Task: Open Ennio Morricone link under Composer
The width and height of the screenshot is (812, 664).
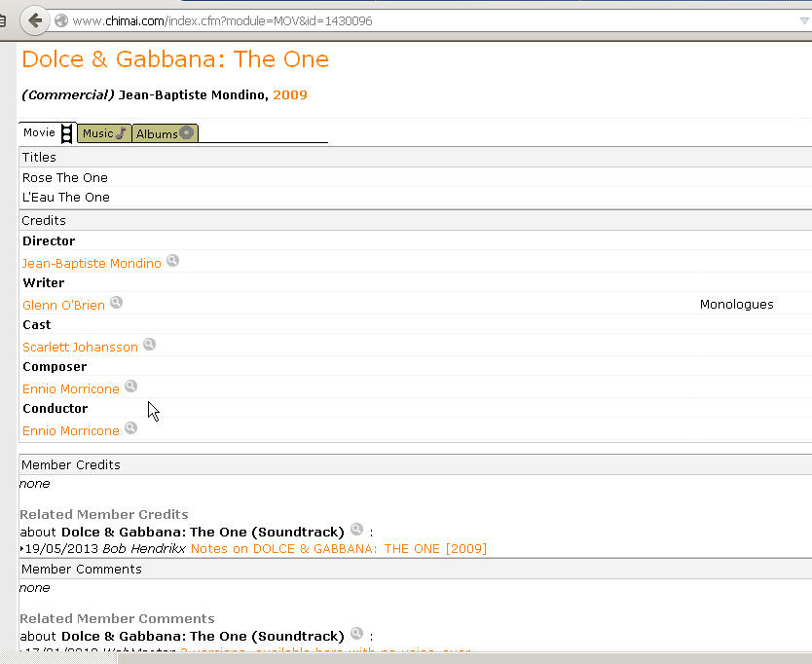Action: (71, 389)
